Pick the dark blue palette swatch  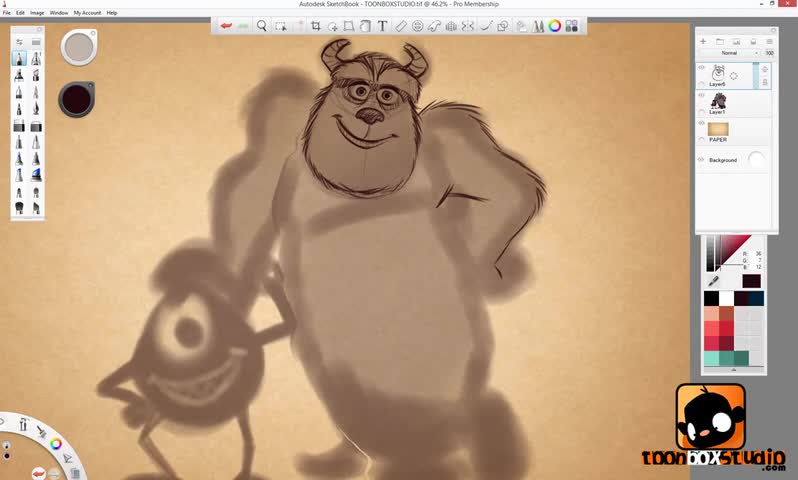(x=756, y=298)
